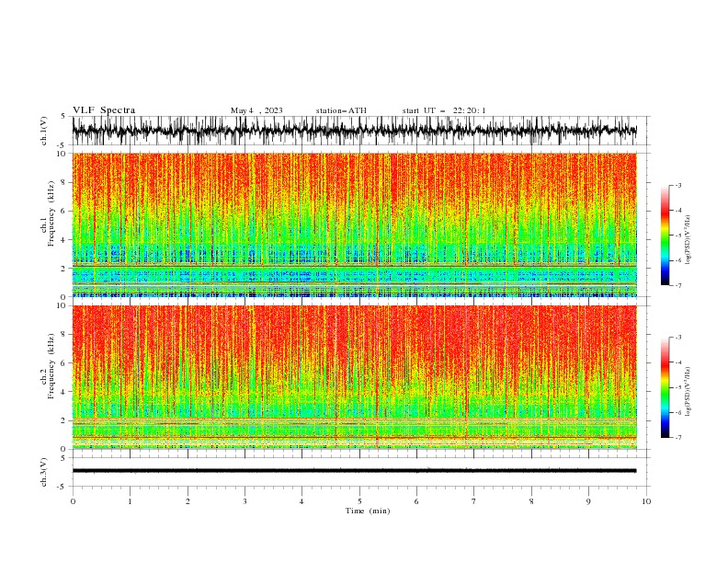This screenshot has width=728, height=563.
Task: Click the "VLF Spectra" plot title
Action: coord(104,110)
